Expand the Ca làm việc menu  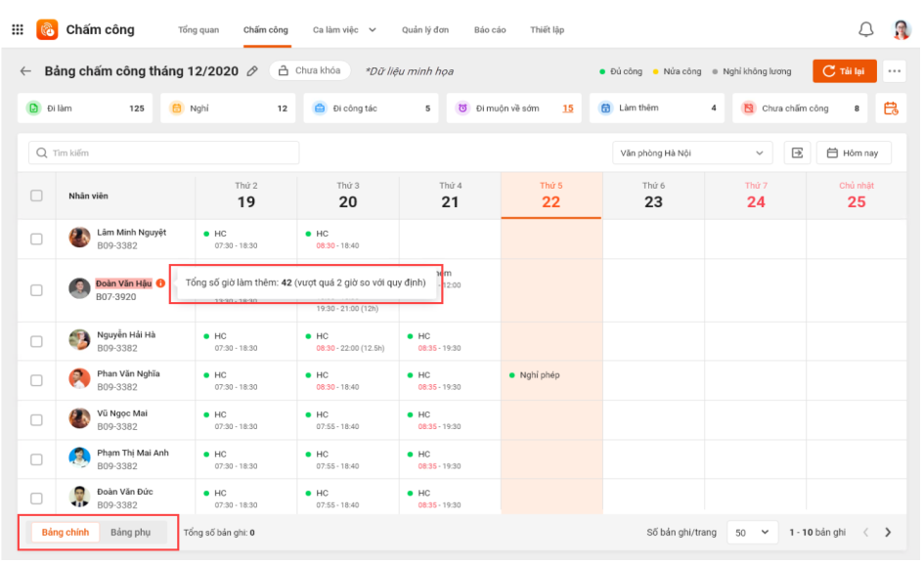(x=344, y=30)
